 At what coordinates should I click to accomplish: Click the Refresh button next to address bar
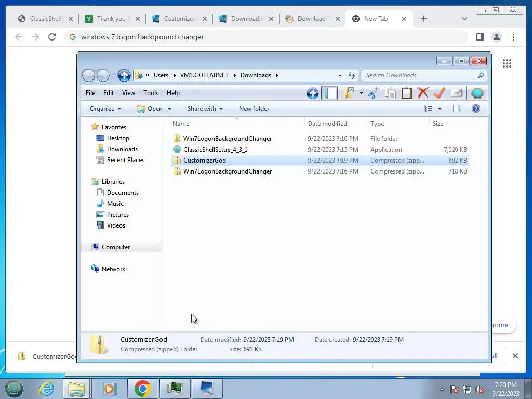coord(352,75)
